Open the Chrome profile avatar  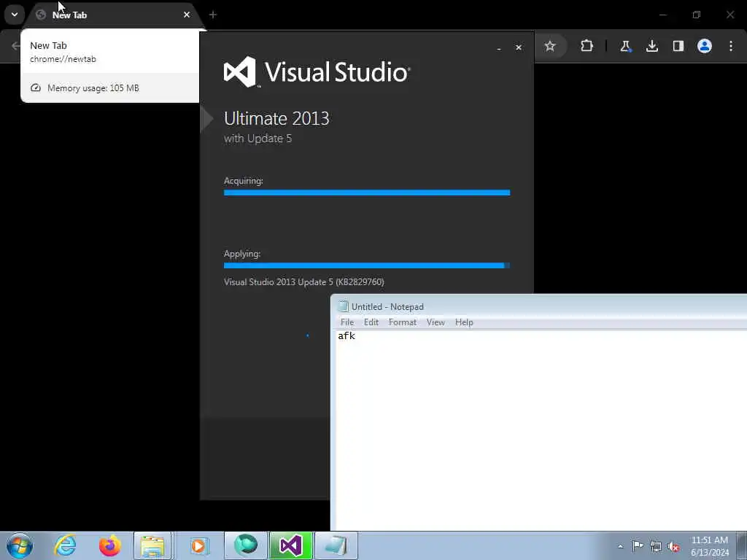(x=705, y=46)
